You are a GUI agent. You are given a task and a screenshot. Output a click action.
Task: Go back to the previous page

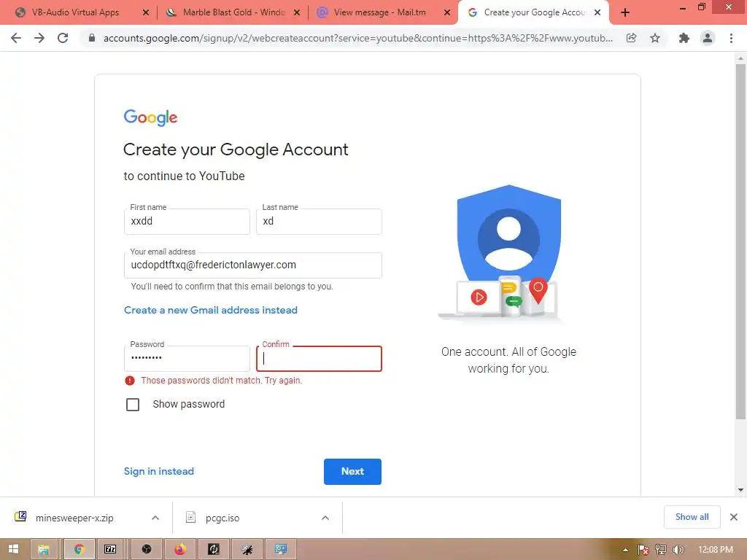pyautogui.click(x=16, y=38)
